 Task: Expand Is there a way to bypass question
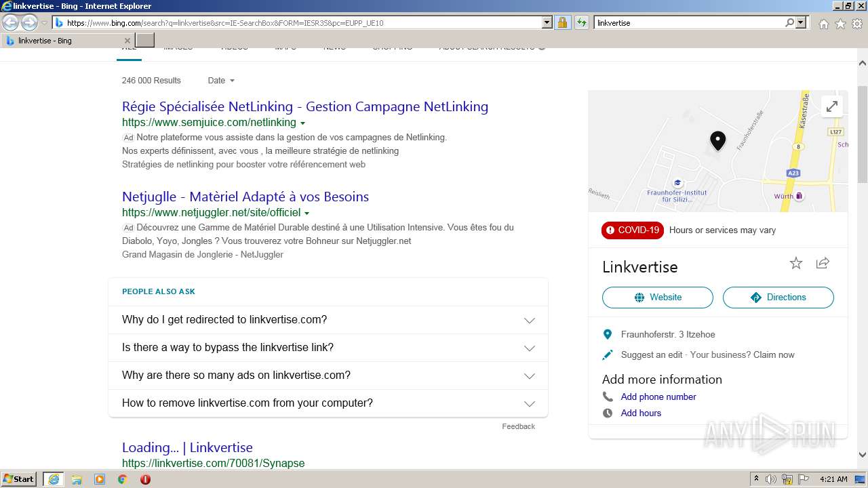pyautogui.click(x=328, y=348)
